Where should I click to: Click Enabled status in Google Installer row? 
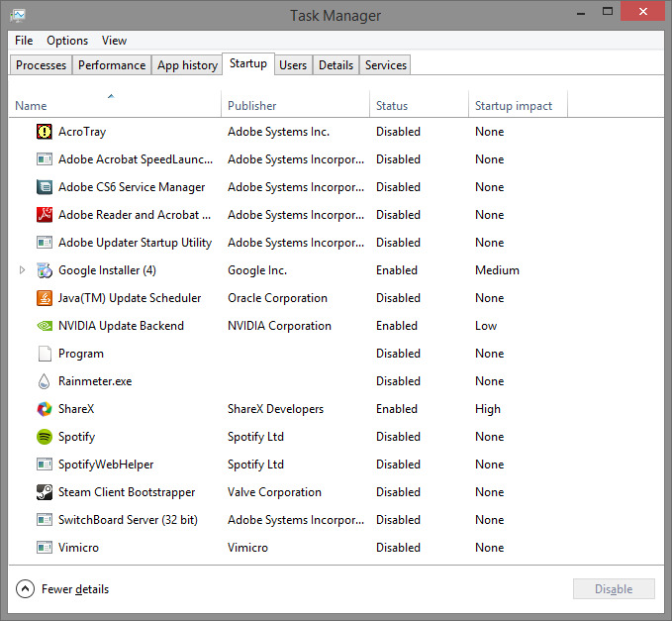point(397,270)
